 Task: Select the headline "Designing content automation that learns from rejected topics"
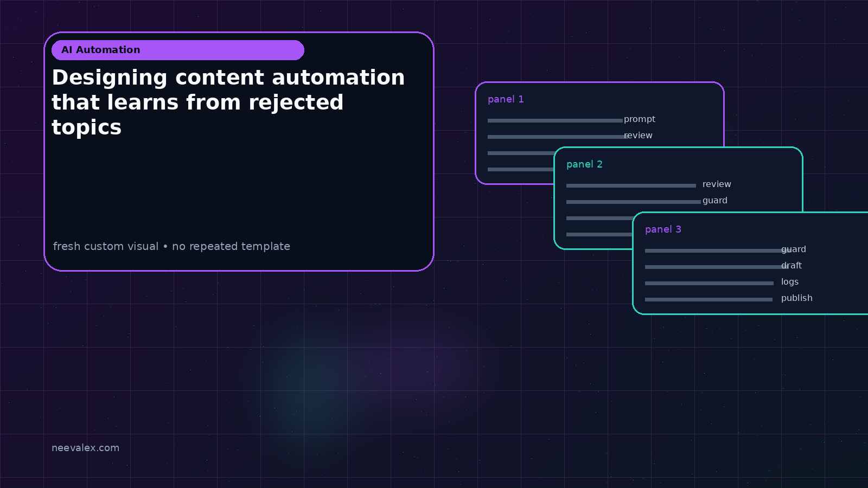coord(228,102)
